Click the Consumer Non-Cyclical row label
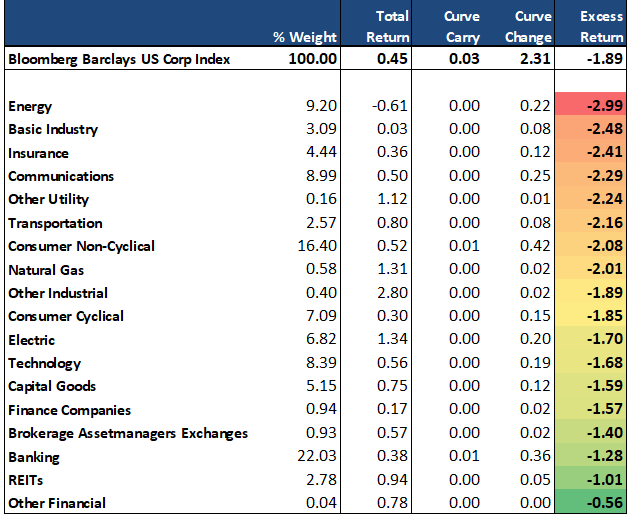 [x=81, y=246]
